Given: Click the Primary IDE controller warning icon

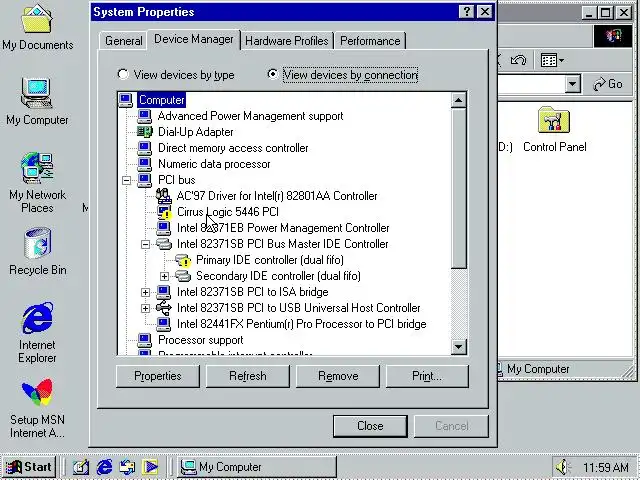Looking at the screenshot, I should tap(183, 260).
